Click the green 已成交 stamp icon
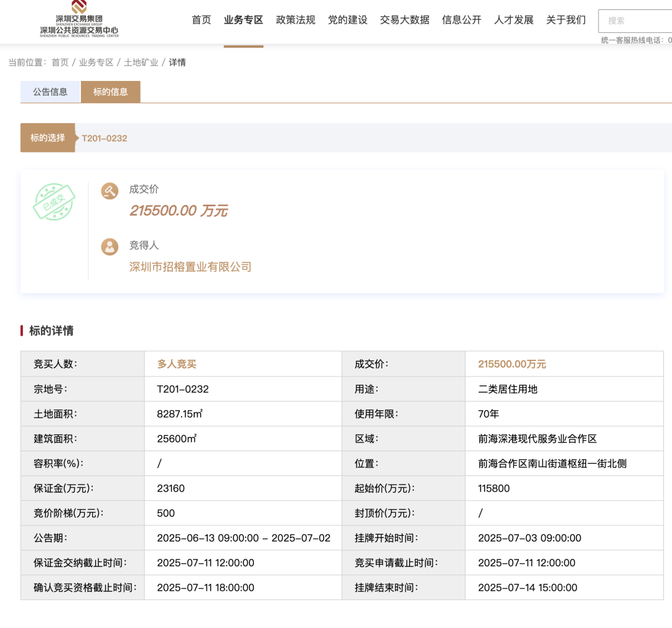The width and height of the screenshot is (672, 628). coord(54,202)
